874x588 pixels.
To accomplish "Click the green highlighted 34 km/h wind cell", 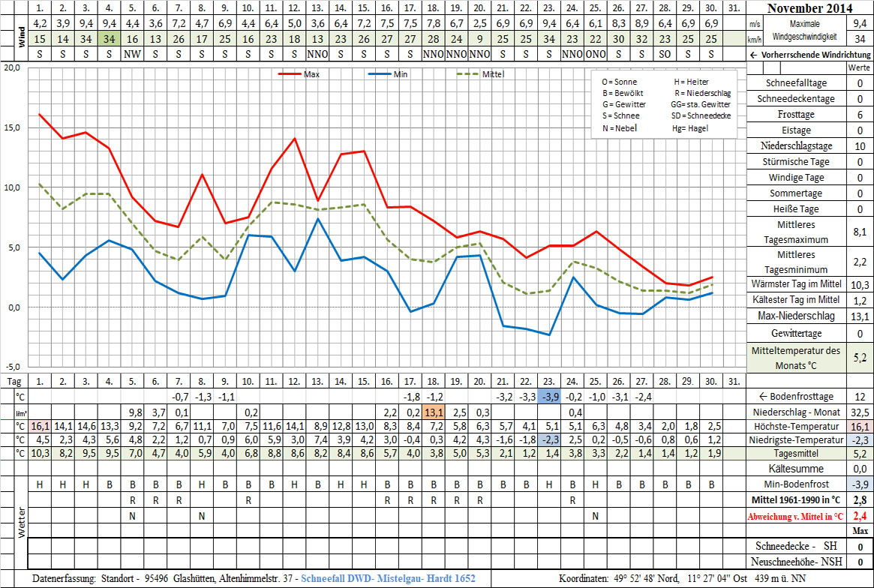I will pyautogui.click(x=109, y=39).
